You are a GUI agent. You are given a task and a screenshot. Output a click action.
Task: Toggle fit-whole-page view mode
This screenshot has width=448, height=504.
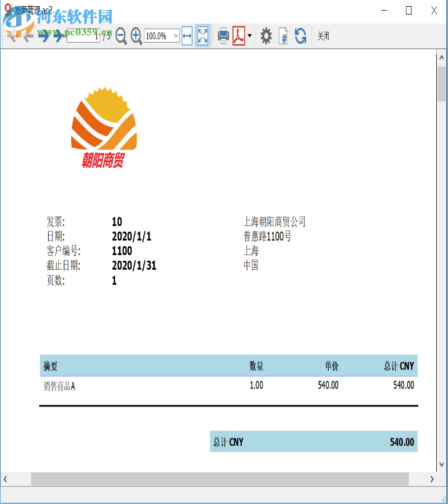coord(202,36)
